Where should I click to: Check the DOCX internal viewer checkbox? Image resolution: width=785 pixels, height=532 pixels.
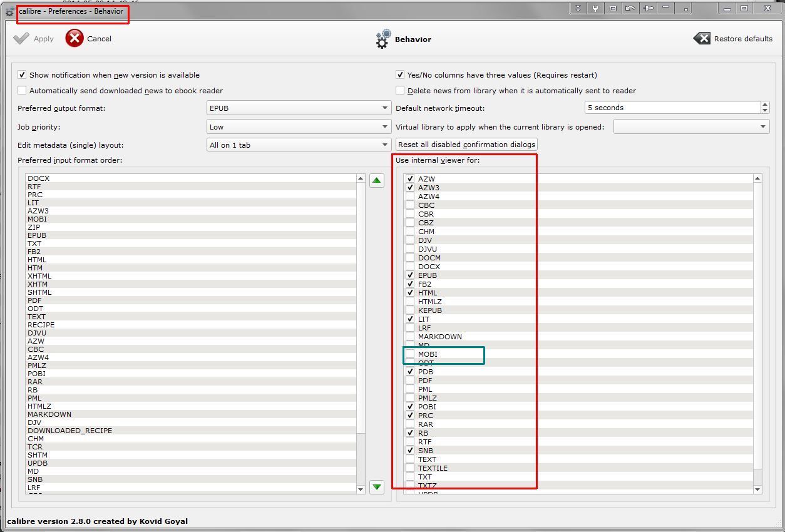(x=410, y=267)
